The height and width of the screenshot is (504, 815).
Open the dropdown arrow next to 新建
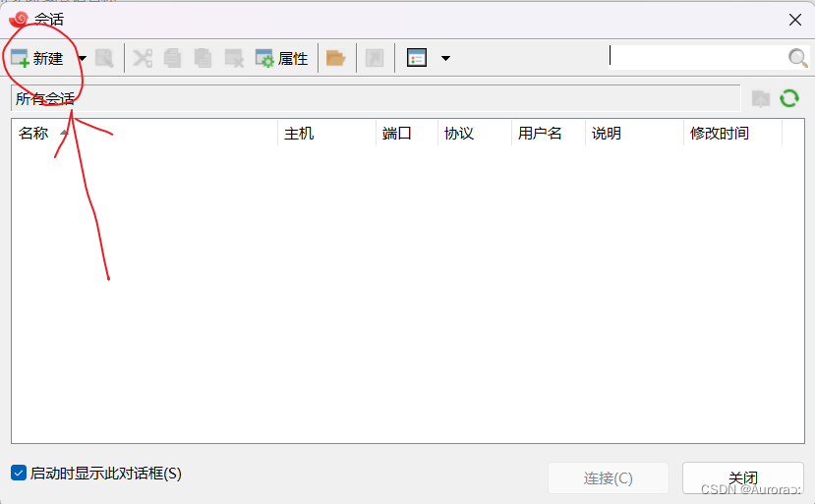(82, 58)
